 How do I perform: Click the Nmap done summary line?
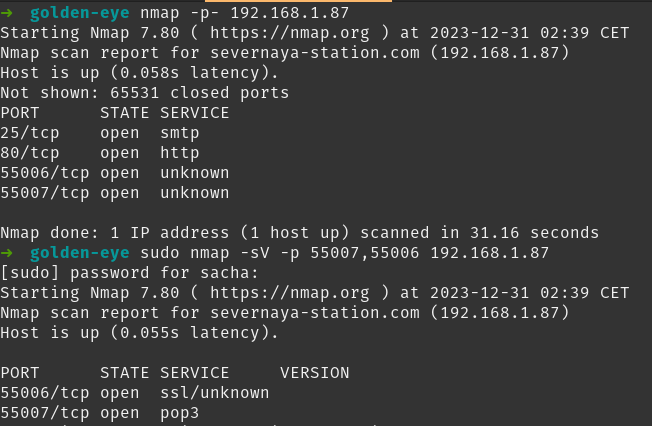299,233
